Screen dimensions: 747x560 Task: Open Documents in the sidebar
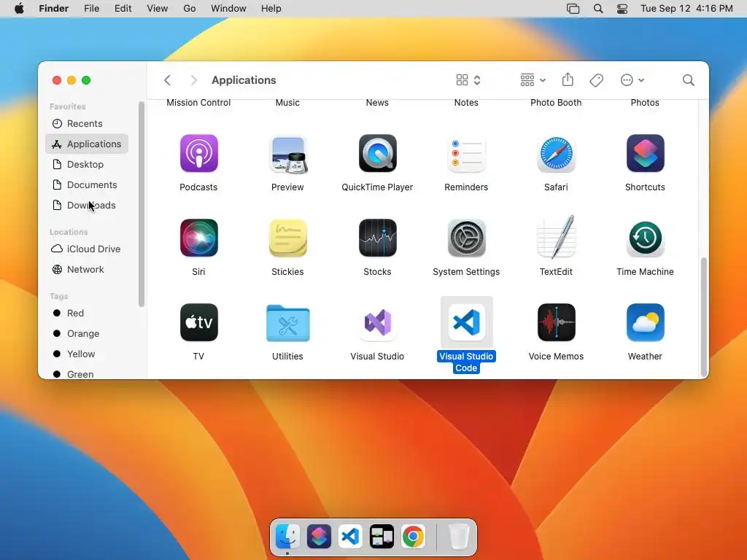point(87,184)
